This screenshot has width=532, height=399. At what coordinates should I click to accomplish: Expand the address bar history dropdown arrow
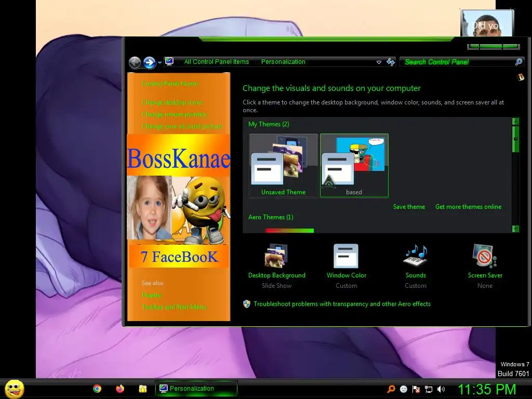point(379,62)
